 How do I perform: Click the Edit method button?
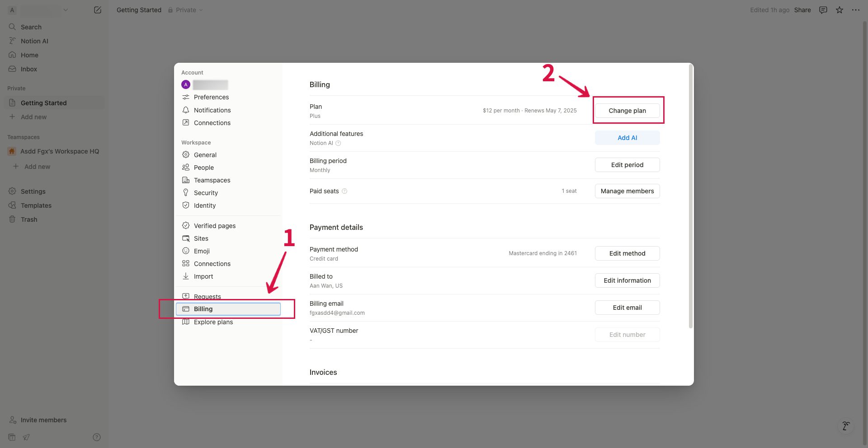[x=627, y=253]
